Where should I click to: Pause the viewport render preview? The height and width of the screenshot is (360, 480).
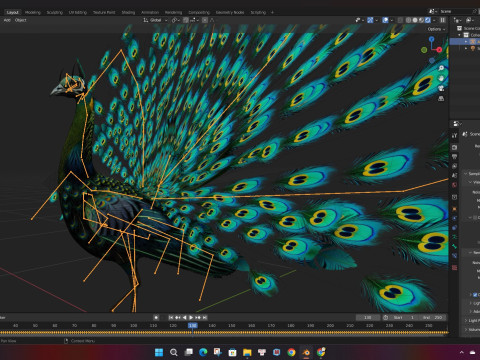443,20
